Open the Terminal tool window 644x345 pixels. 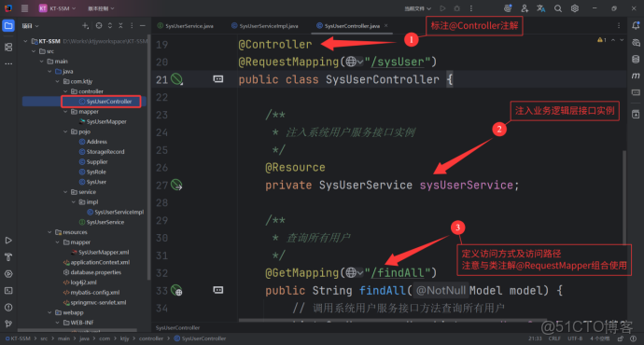coord(8,291)
